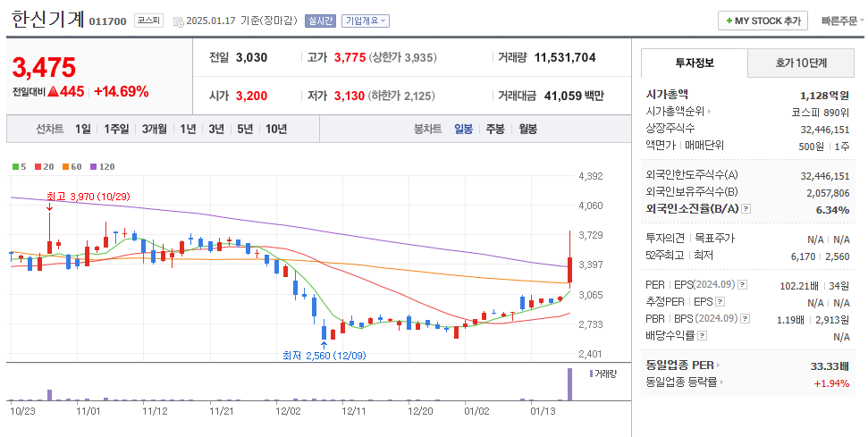Click the red up-triangle price change icon
Viewport: 868px width, 437px height.
[53, 91]
